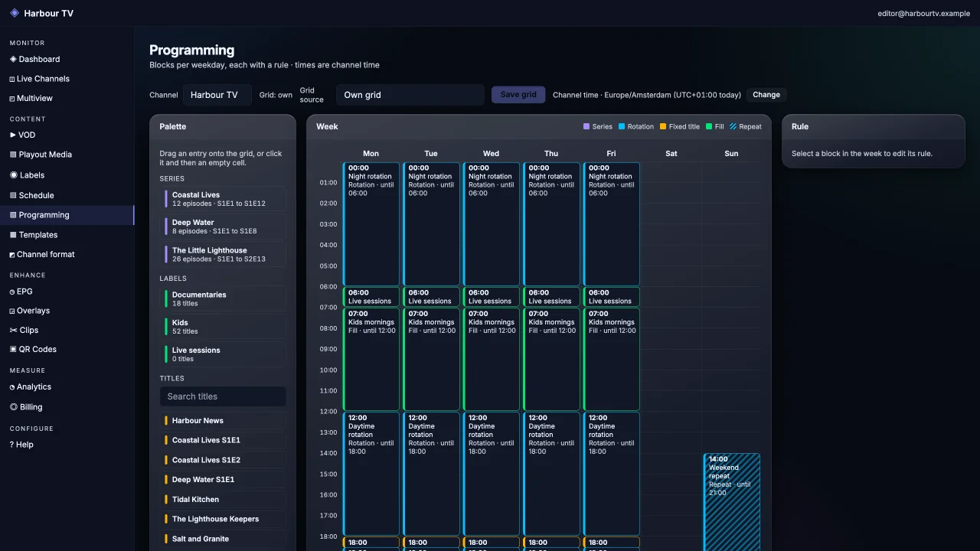980x551 pixels.
Task: Select the Documentaries label entry
Action: click(223, 298)
